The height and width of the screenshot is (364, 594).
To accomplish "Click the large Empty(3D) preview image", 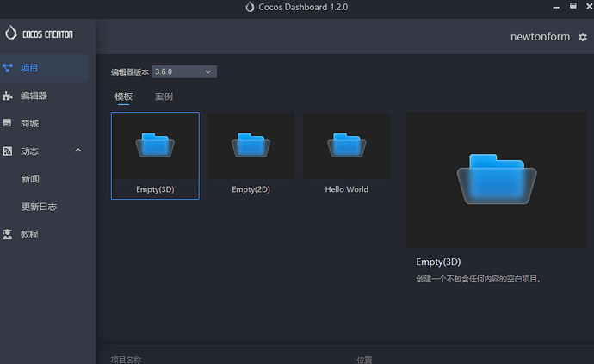I will click(x=497, y=180).
